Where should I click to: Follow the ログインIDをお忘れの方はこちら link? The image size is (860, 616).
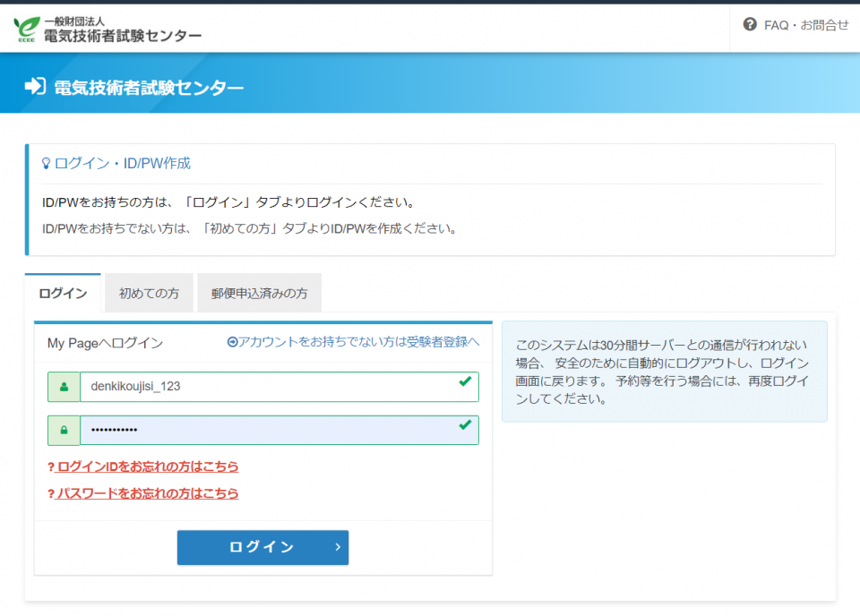point(148,466)
